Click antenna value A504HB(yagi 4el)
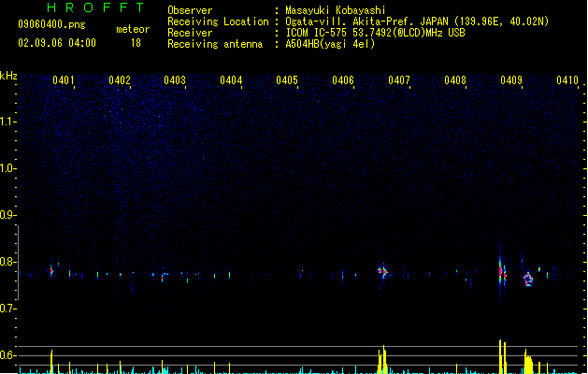The image size is (588, 374). tap(330, 44)
